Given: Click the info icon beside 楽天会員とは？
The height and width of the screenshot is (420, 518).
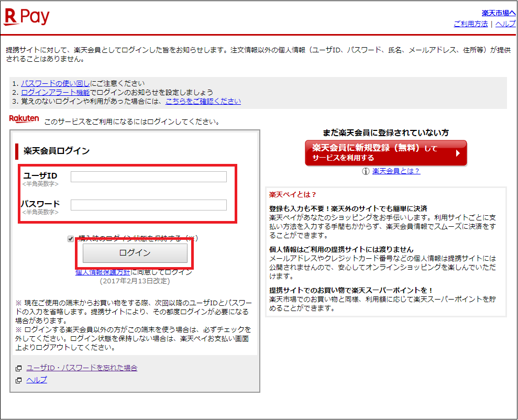Looking at the screenshot, I should tap(366, 171).
